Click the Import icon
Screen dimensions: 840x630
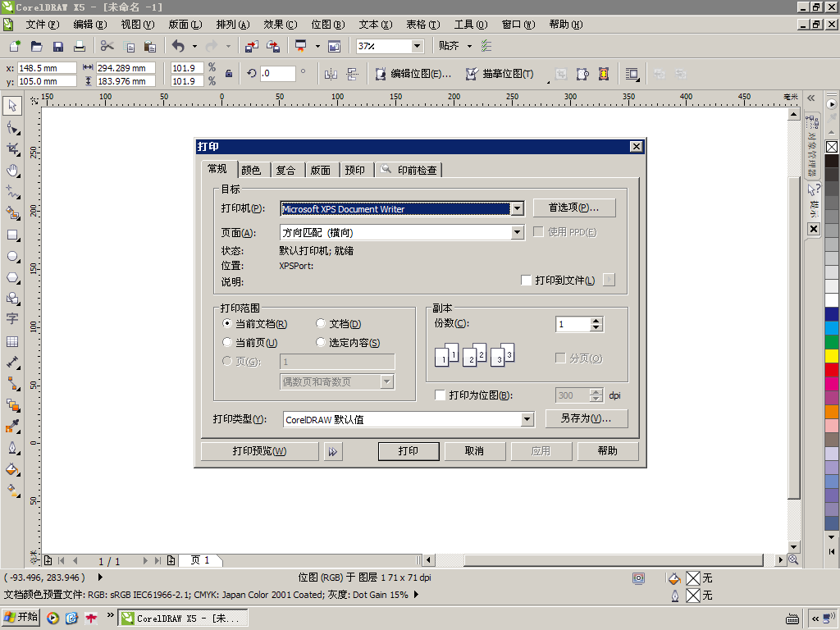(x=251, y=46)
